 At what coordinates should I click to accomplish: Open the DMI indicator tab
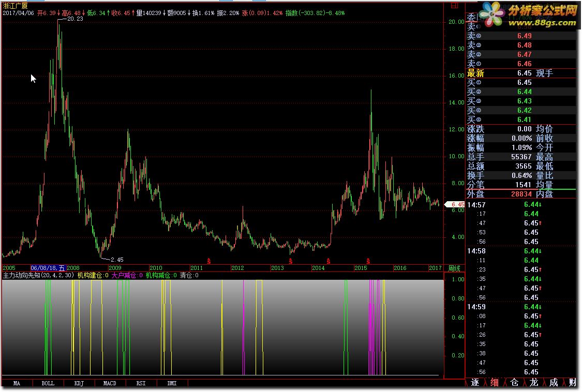click(x=172, y=383)
